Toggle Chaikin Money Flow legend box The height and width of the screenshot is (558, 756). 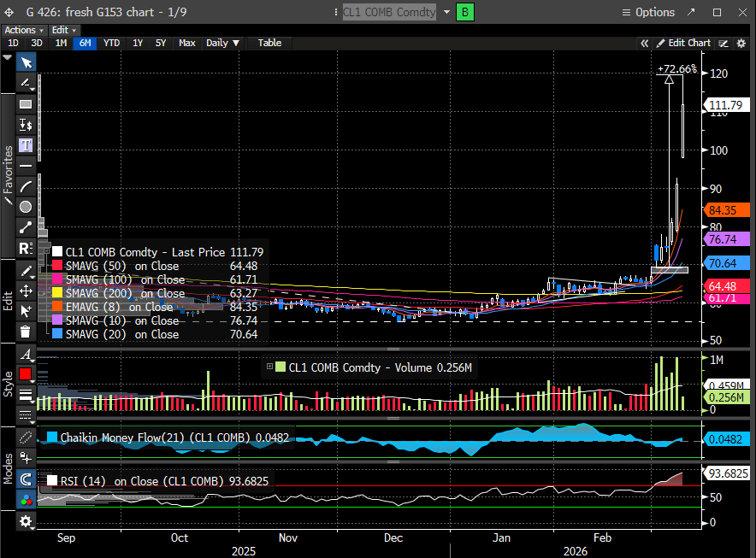click(51, 438)
